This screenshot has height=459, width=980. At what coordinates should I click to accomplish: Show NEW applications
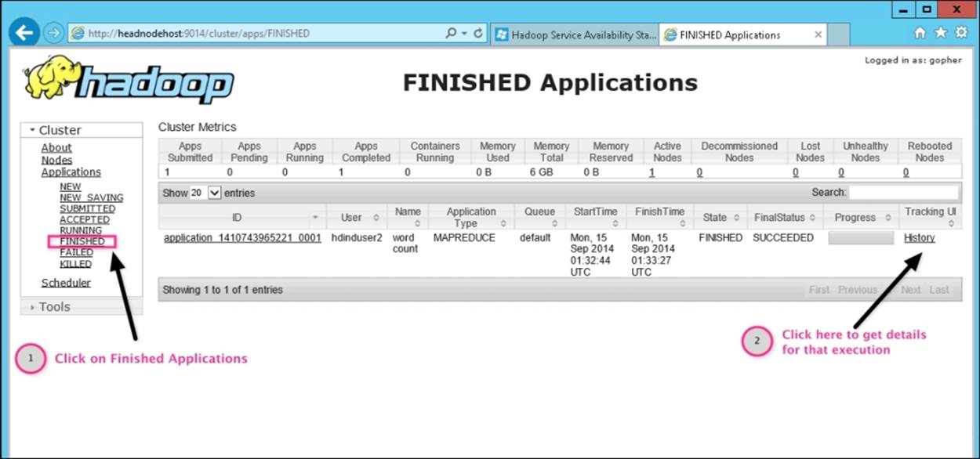click(71, 186)
